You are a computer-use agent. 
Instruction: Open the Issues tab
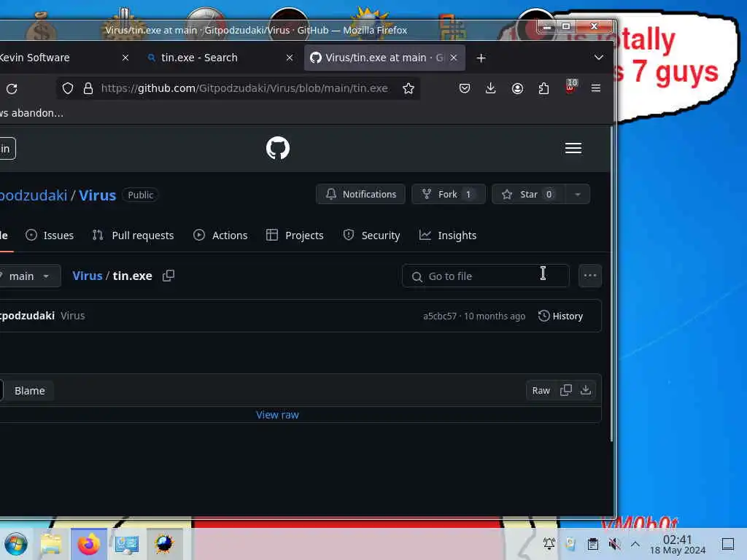[x=50, y=236]
